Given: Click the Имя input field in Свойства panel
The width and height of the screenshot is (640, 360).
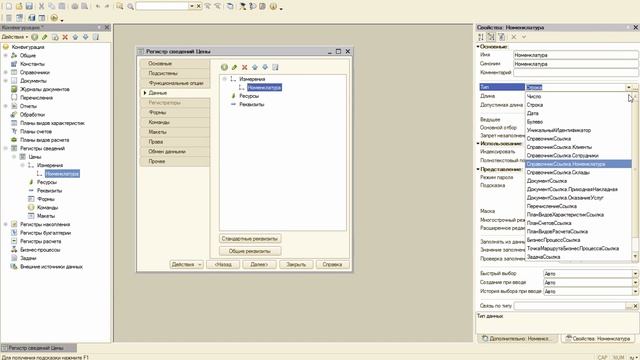Looking at the screenshot, I should click(x=576, y=55).
